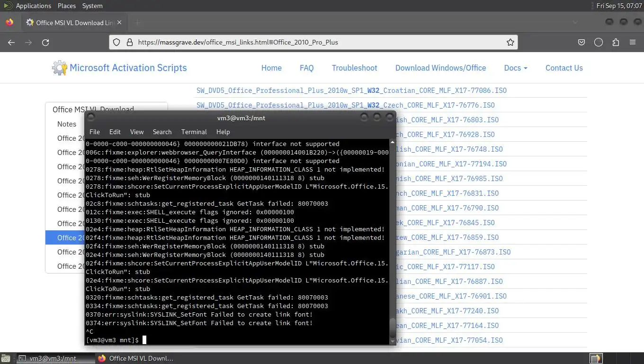The image size is (644, 364).
Task: Bookmark this page with the star icon
Action: [510, 42]
